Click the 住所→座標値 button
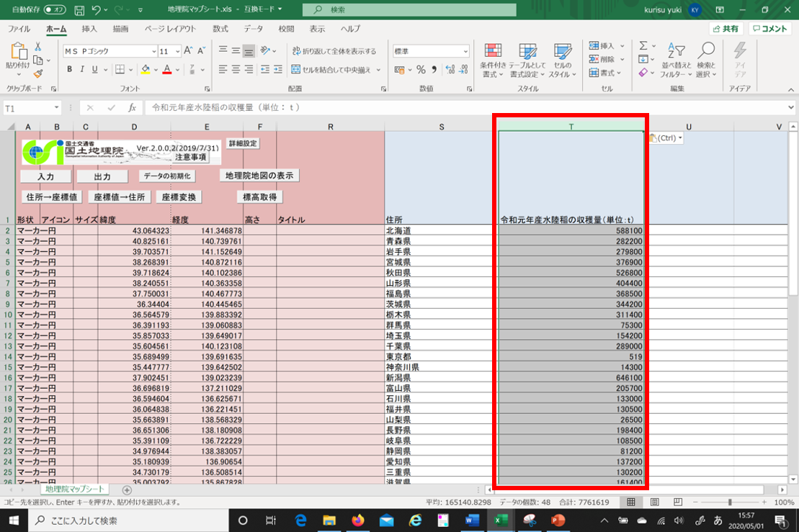This screenshot has height=532, width=799. (51, 197)
